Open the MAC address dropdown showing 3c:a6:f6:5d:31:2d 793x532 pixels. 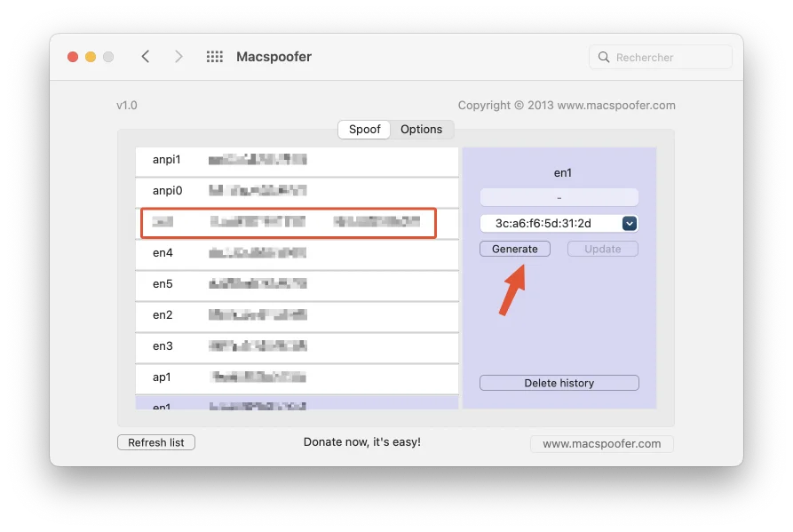(630, 223)
